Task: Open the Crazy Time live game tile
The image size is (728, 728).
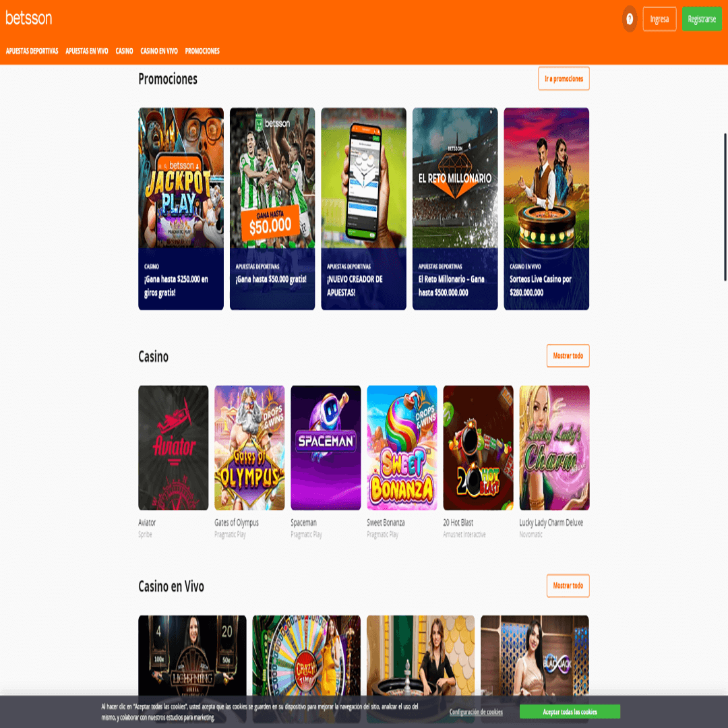Action: pos(307,655)
